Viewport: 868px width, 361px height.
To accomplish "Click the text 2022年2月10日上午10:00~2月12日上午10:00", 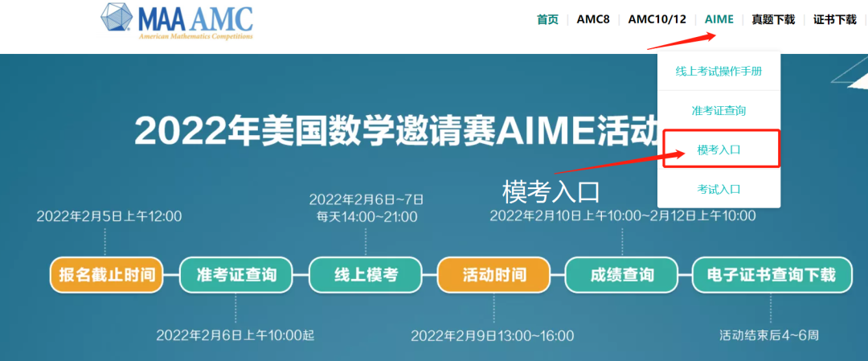I will click(x=623, y=215).
